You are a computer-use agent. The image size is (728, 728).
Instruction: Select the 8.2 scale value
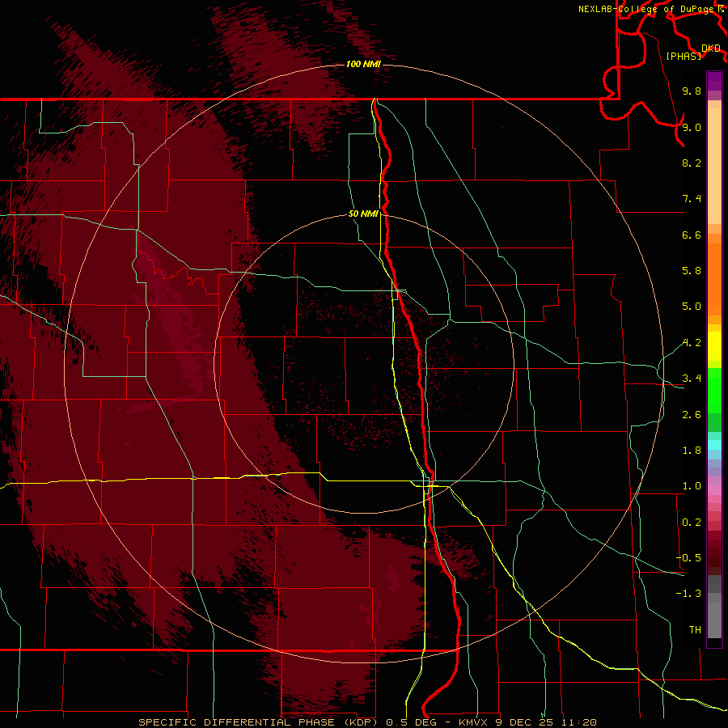click(x=692, y=163)
